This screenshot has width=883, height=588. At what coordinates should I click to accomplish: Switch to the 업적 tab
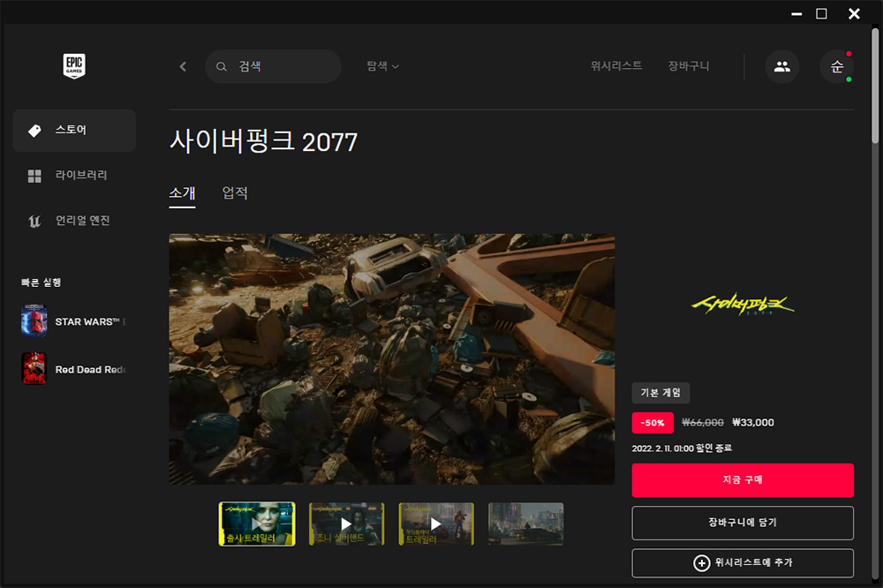click(235, 193)
